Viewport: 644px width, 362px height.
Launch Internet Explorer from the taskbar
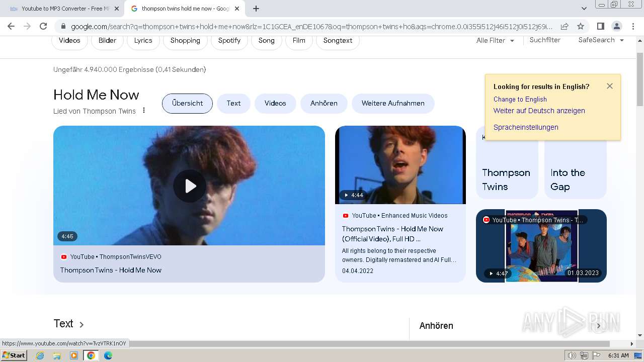[40, 355]
